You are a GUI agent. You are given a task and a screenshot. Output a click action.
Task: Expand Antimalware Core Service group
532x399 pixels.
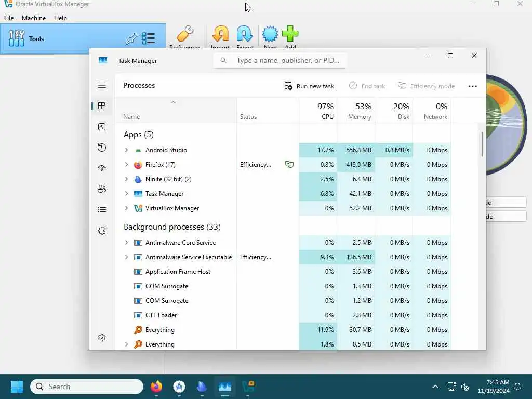(127, 243)
